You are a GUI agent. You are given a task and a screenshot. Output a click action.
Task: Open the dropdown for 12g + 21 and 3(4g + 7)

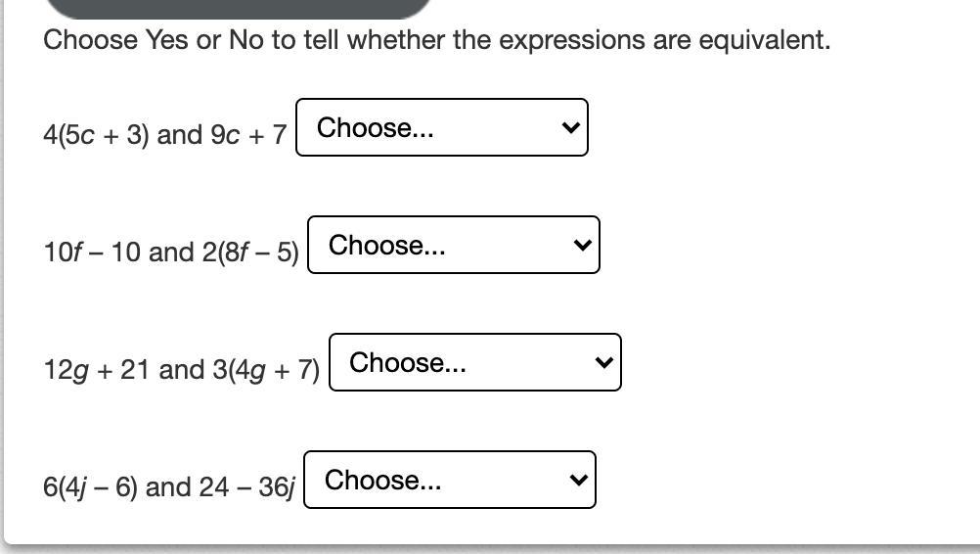coord(473,362)
